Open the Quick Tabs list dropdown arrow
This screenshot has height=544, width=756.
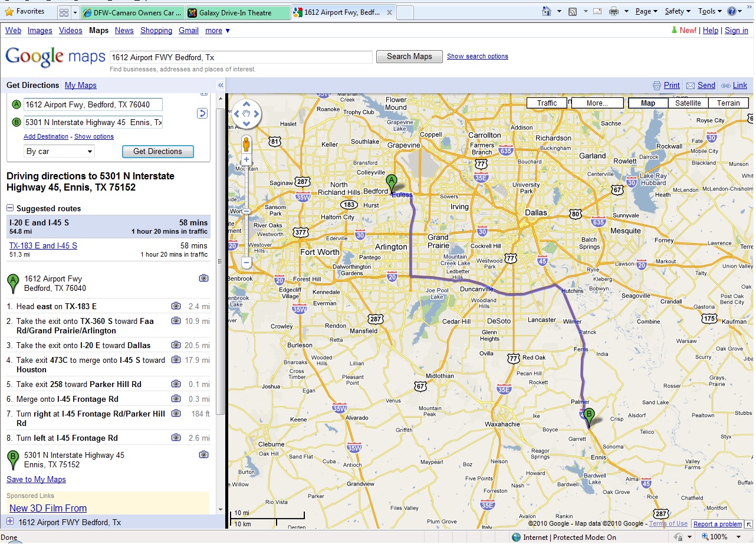75,12
